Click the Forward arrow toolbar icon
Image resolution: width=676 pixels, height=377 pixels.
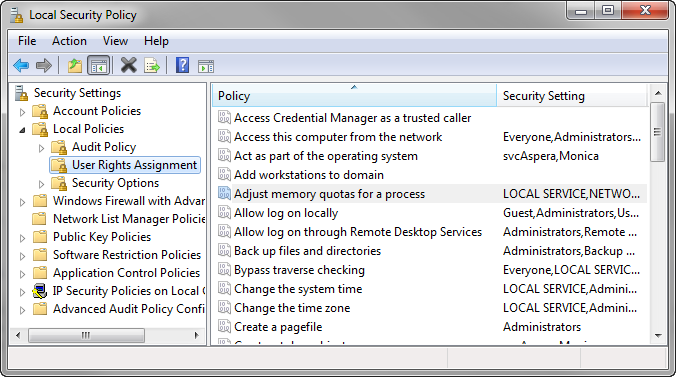click(44, 66)
